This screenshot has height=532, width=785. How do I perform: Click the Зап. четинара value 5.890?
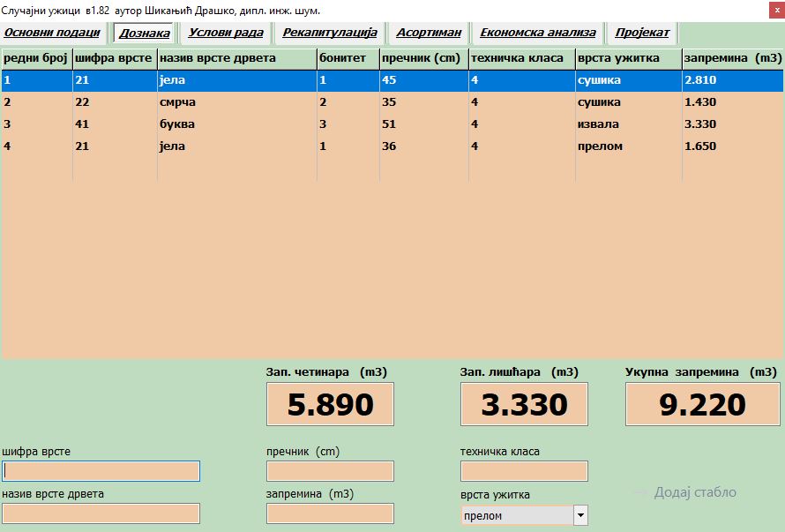click(x=330, y=404)
